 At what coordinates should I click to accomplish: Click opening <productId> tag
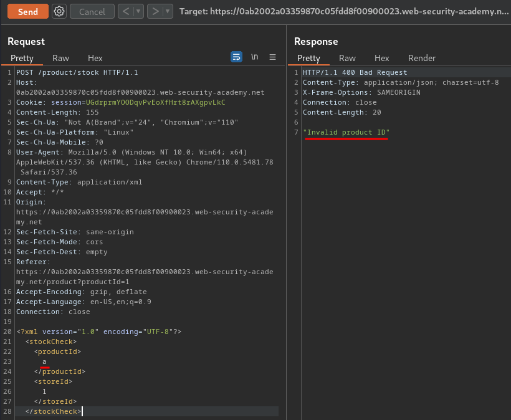tap(57, 351)
